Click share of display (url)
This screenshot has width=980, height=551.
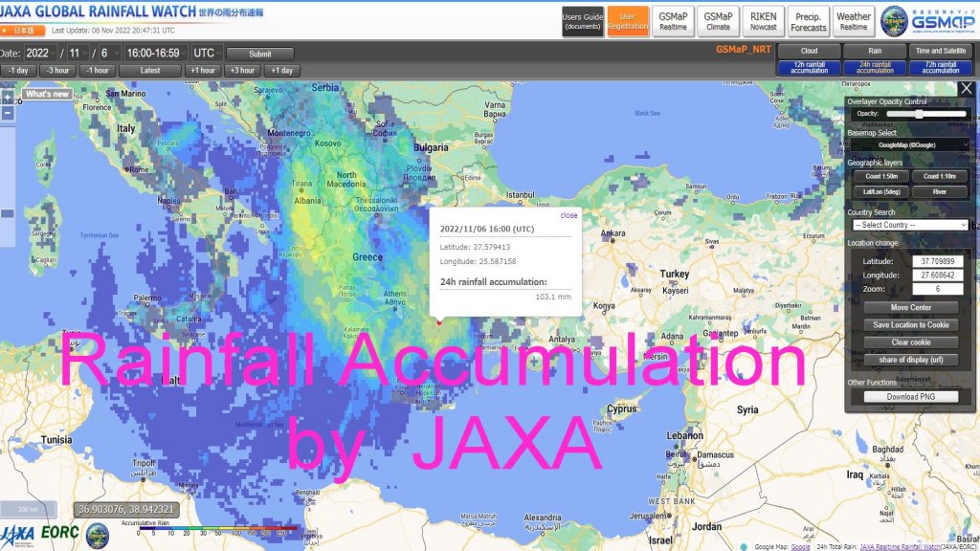coord(911,360)
